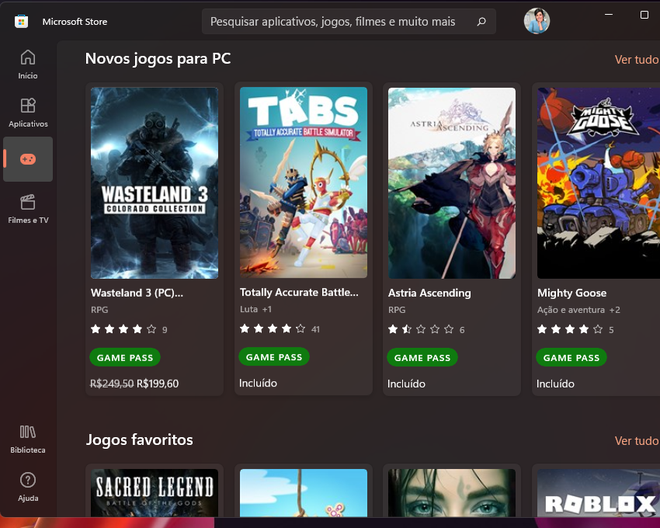This screenshot has width=660, height=528.
Task: Click the star rating of Mighty Goose
Action: pyautogui.click(x=570, y=329)
